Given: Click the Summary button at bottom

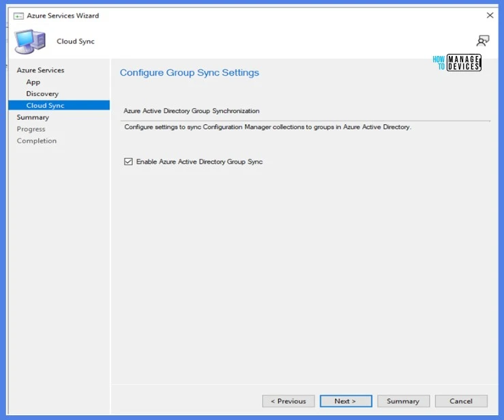Looking at the screenshot, I should [x=403, y=401].
